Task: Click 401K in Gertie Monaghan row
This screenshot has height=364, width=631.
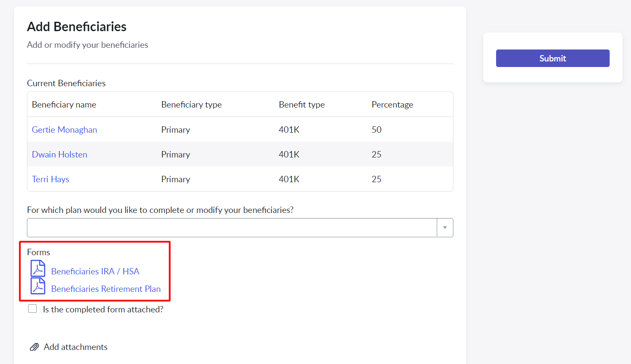Action: (x=289, y=130)
